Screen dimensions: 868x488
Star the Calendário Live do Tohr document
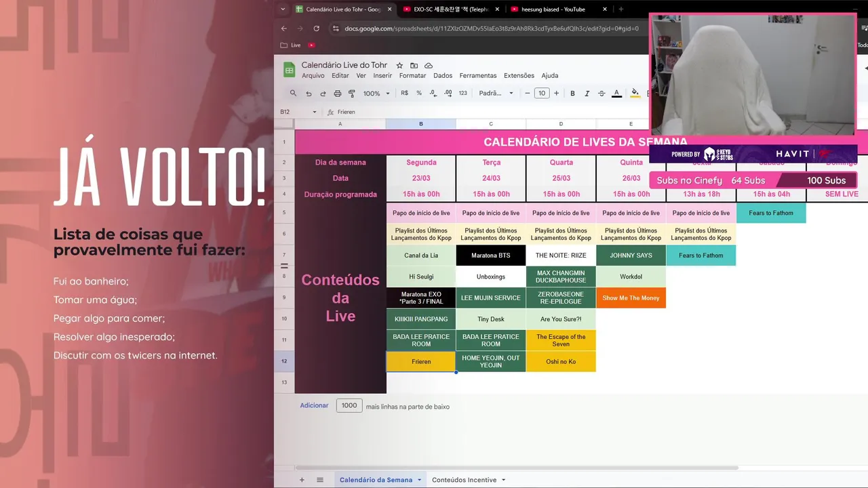pos(399,65)
